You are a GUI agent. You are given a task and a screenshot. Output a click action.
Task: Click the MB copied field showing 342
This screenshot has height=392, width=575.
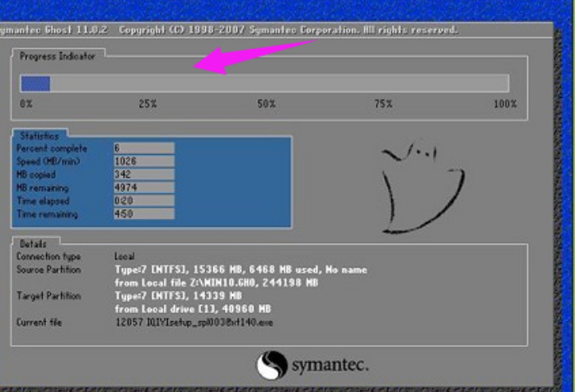coord(144,175)
